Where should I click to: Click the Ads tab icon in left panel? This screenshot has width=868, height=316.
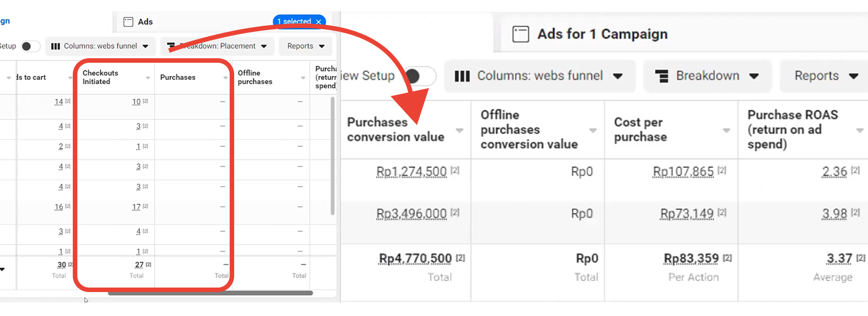(x=128, y=22)
